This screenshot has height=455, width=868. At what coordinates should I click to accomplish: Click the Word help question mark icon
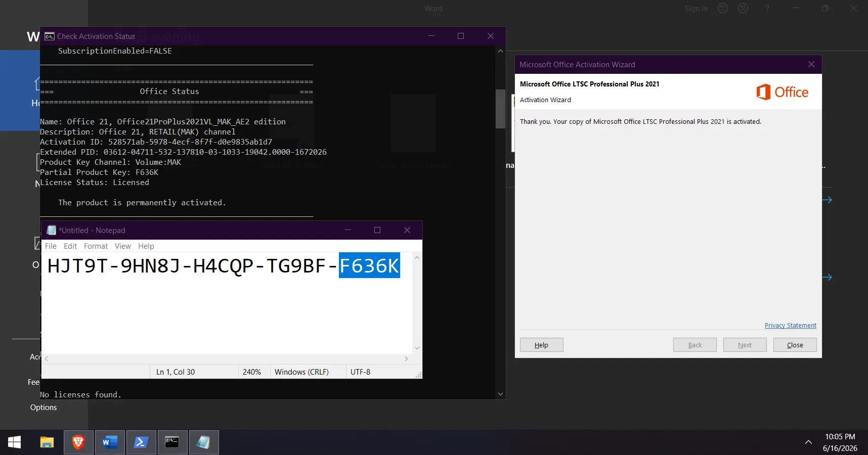[x=767, y=8]
